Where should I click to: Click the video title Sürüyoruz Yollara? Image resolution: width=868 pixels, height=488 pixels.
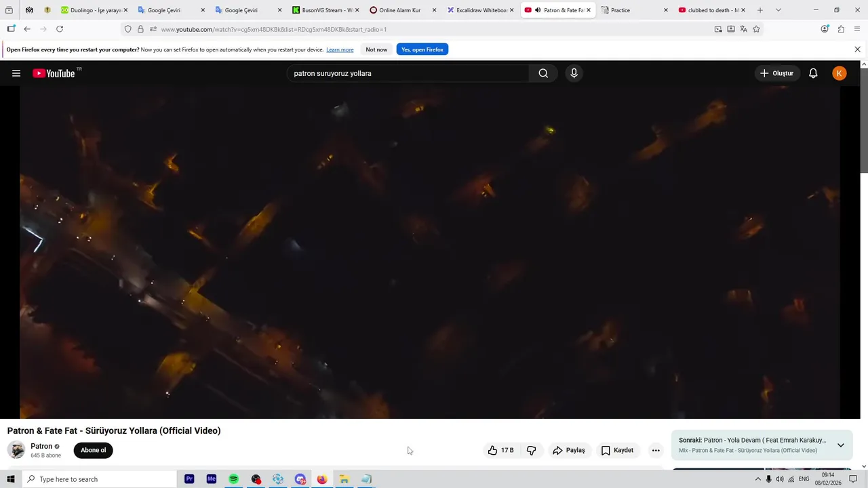(x=114, y=430)
